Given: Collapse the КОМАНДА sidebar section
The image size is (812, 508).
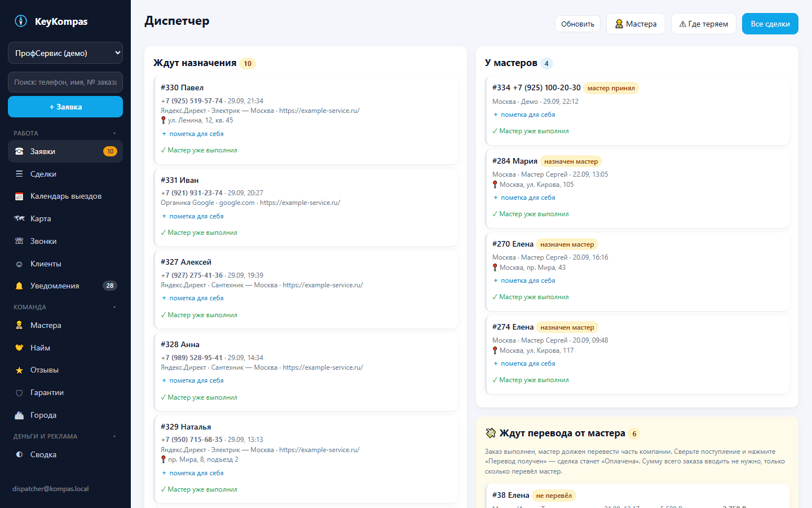Looking at the screenshot, I should coord(65,307).
